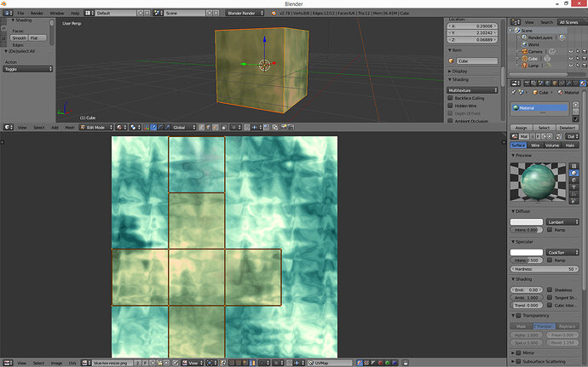Click the Hardness slider

[545, 269]
